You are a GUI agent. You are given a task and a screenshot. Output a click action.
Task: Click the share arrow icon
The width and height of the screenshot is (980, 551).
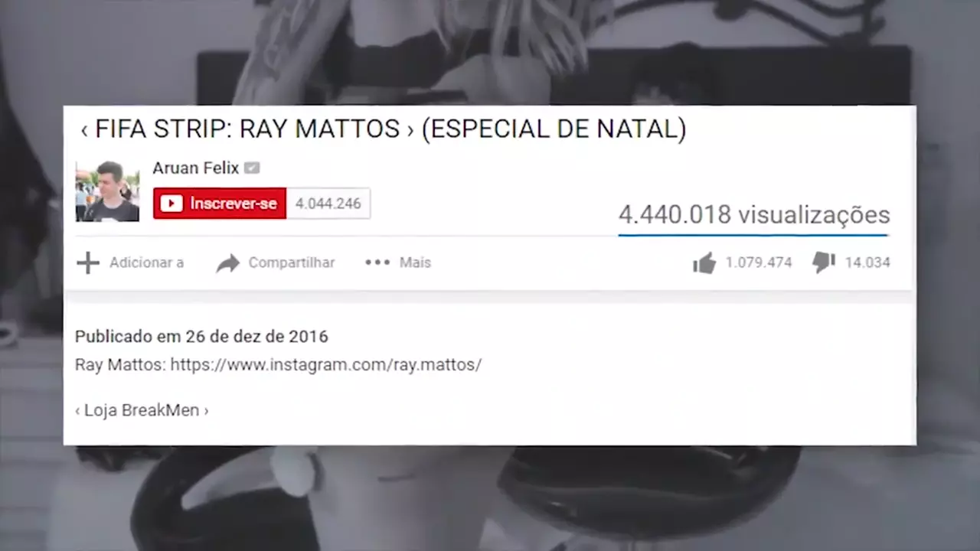tap(227, 264)
